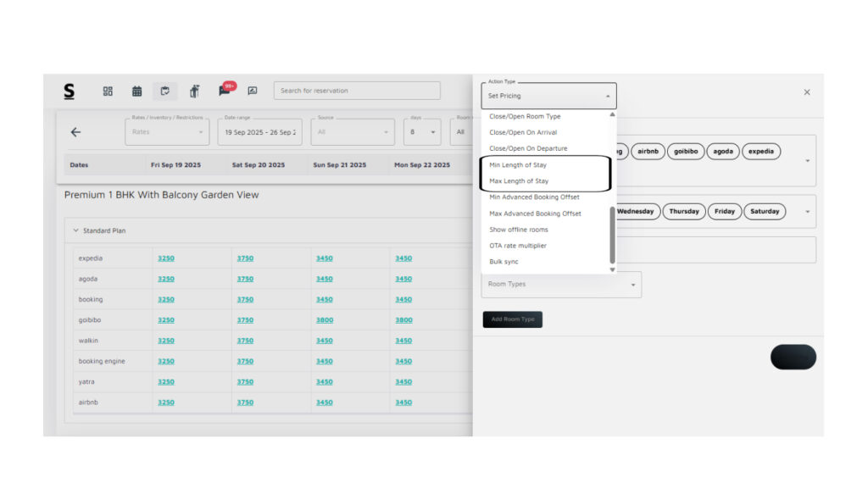This screenshot has width=868, height=488.
Task: Open messages with 99+ badge
Action: (225, 90)
